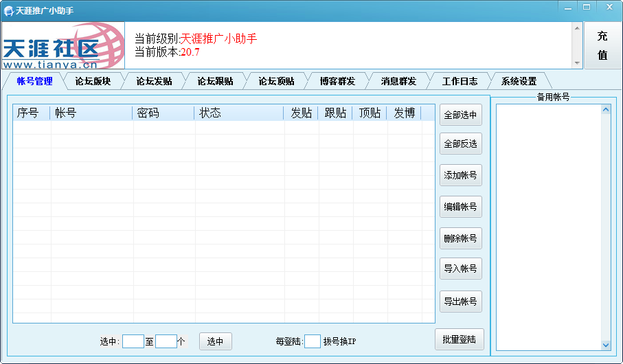This screenshot has height=364, width=623.
Task: Click the 跟贴 column header
Action: point(335,113)
